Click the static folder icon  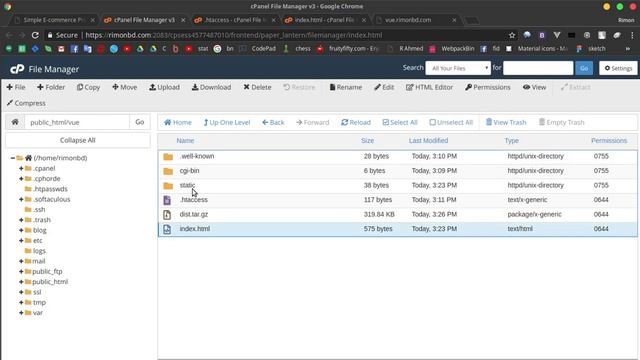(168, 186)
